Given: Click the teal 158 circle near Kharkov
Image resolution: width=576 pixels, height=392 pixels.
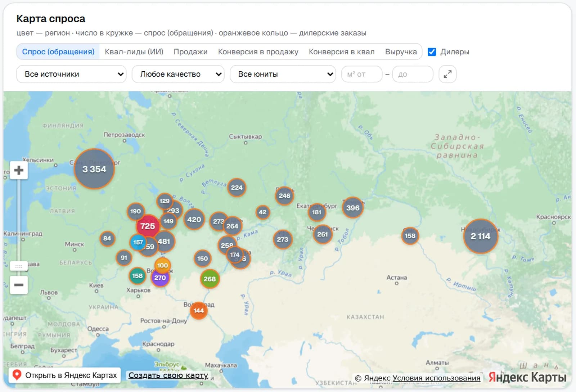Looking at the screenshot, I should tap(137, 276).
